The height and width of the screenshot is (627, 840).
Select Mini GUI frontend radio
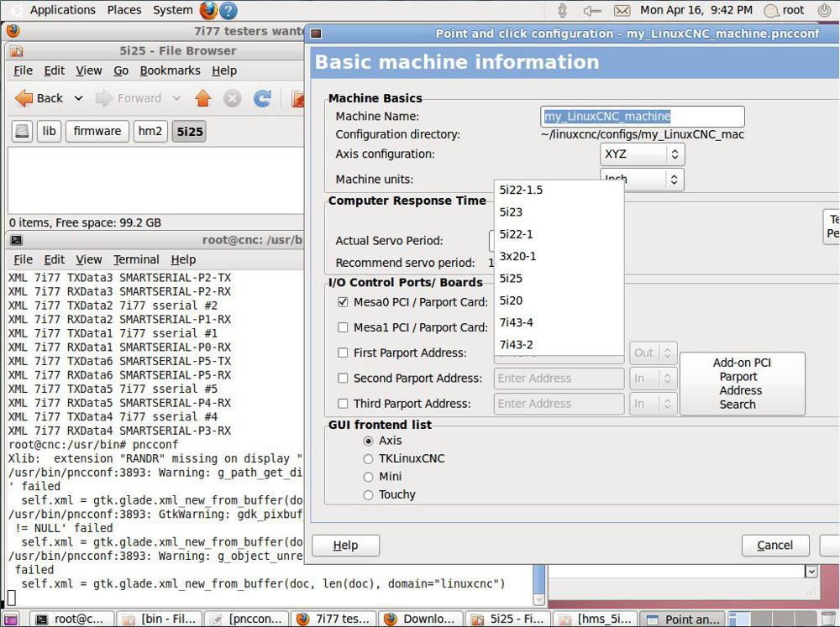pos(368,477)
